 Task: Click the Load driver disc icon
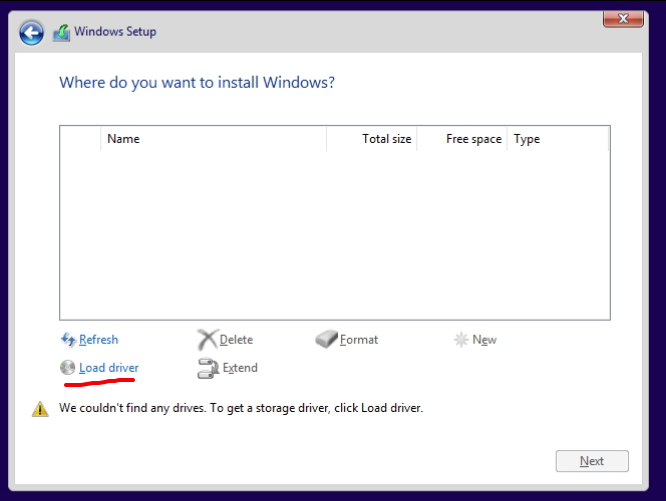(x=68, y=368)
